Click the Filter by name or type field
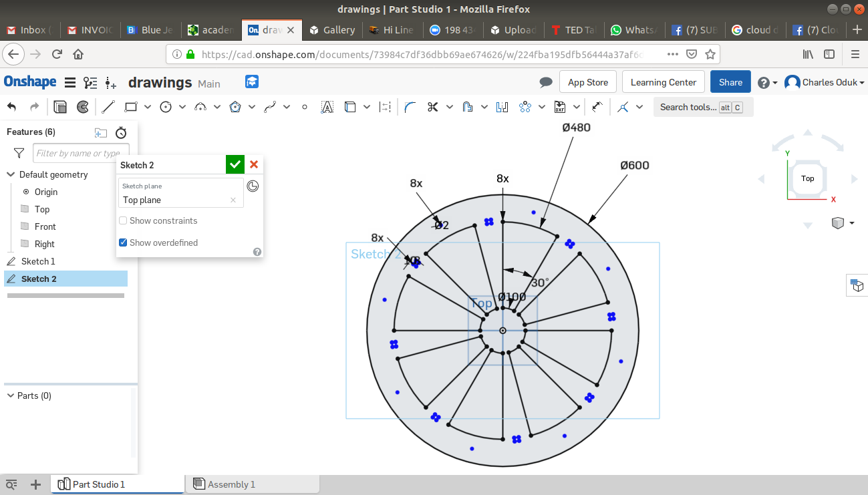This screenshot has height=495, width=868. [x=81, y=153]
